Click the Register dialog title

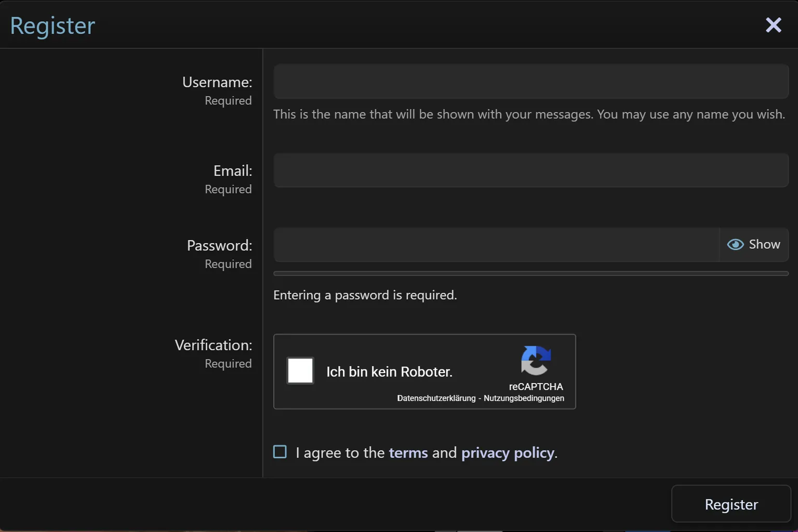52,26
